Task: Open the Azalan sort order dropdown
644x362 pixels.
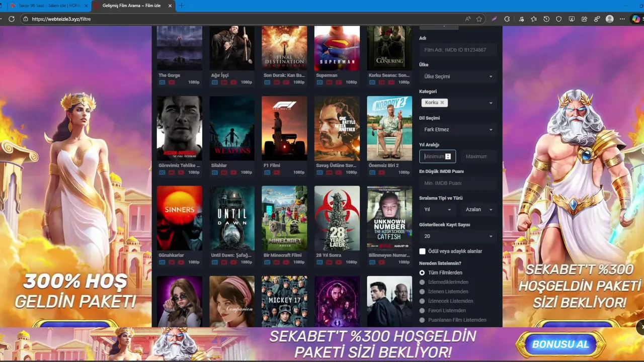Action: click(479, 209)
